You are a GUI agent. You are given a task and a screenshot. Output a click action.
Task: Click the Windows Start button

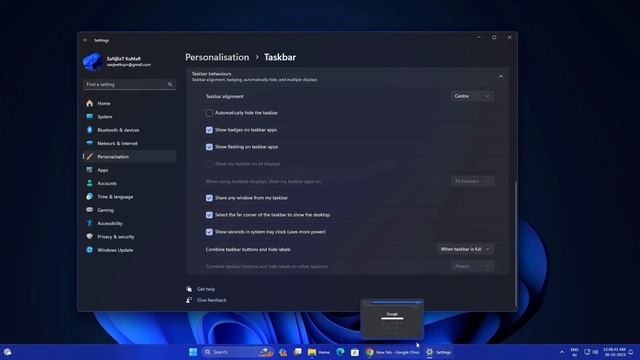click(x=193, y=352)
